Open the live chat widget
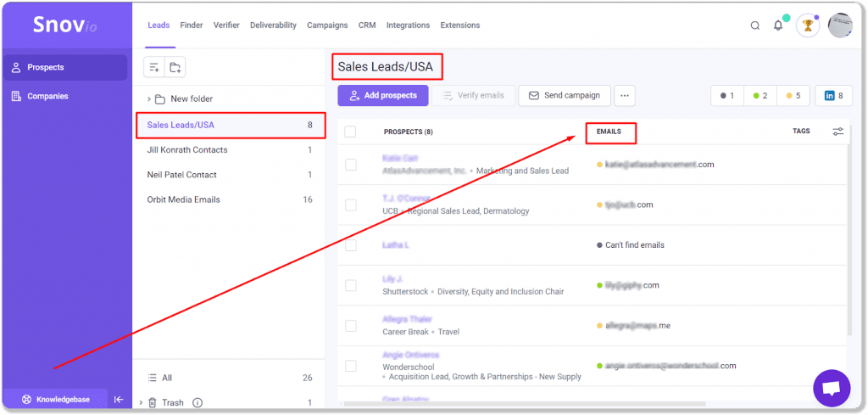868x415 pixels. point(832,388)
